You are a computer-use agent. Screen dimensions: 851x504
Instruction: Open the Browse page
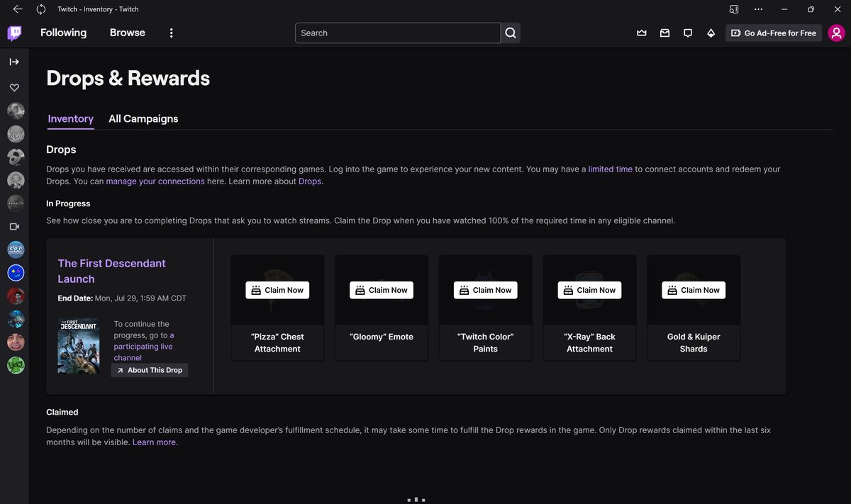[127, 32]
